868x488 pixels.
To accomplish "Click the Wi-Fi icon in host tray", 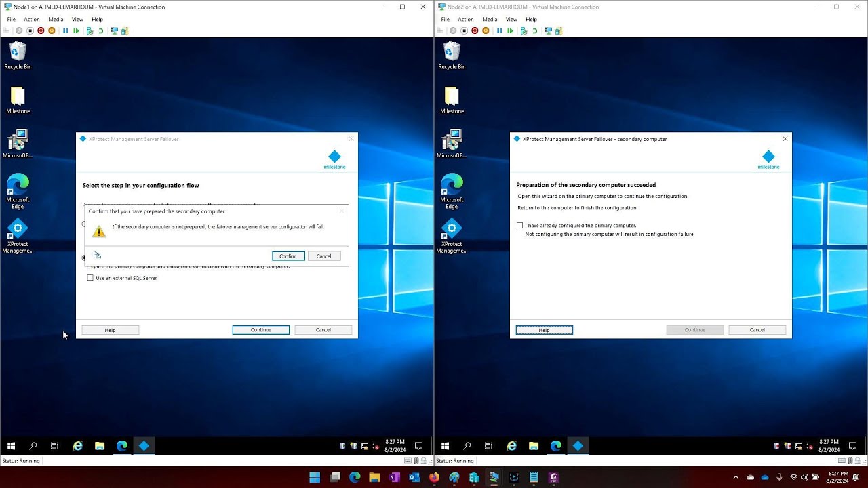I will pyautogui.click(x=793, y=477).
